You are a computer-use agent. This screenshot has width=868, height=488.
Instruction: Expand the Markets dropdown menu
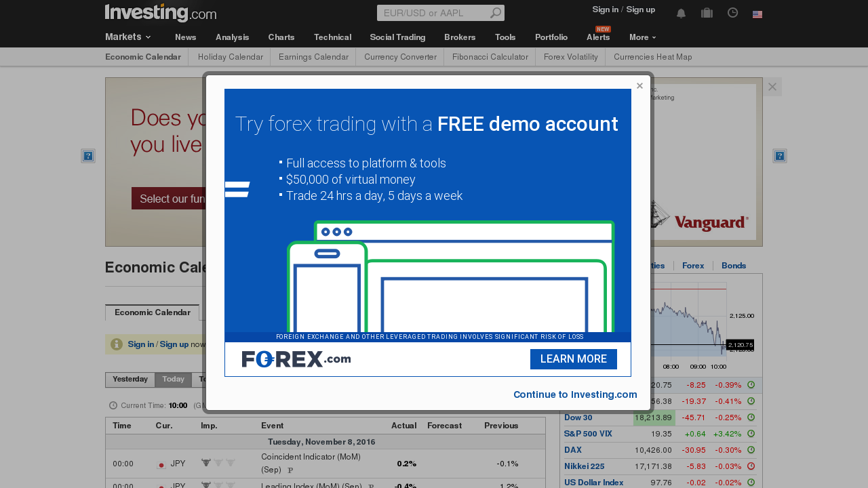(127, 37)
